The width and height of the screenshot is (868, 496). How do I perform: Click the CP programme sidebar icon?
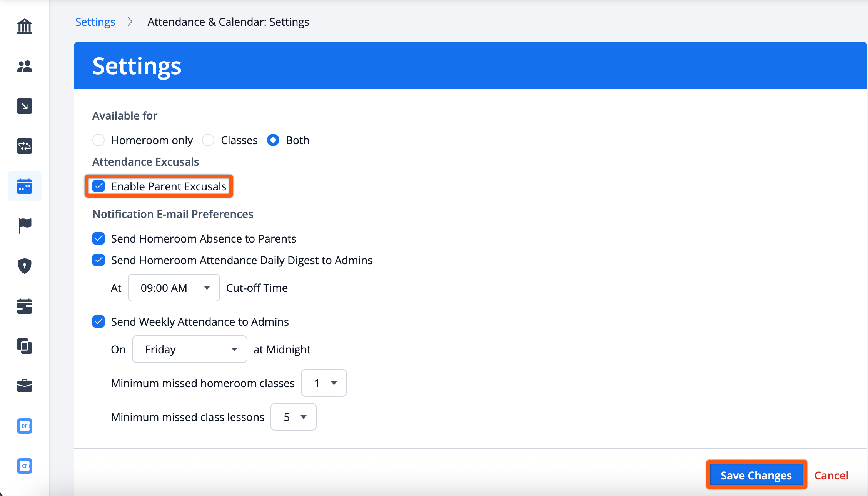click(x=25, y=466)
